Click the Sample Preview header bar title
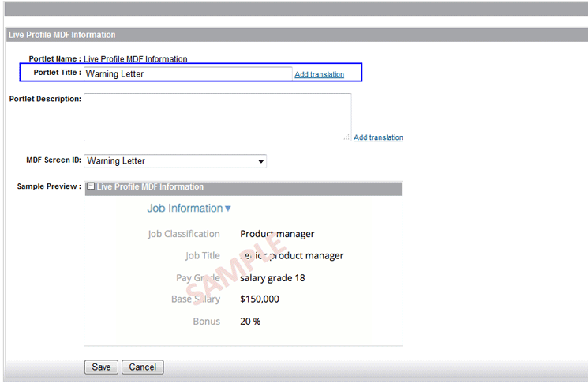Image resolution: width=588 pixels, height=384 pixels. click(150, 187)
